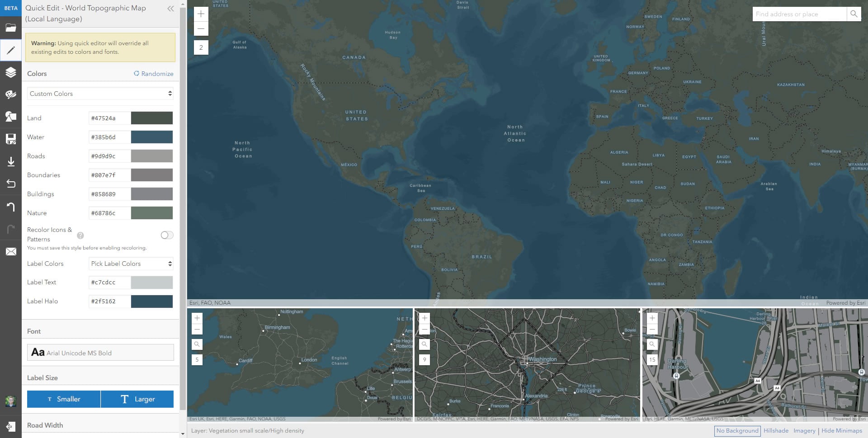The height and width of the screenshot is (438, 868).
Task: Click the Buildings hex field #858689
Action: coord(109,194)
